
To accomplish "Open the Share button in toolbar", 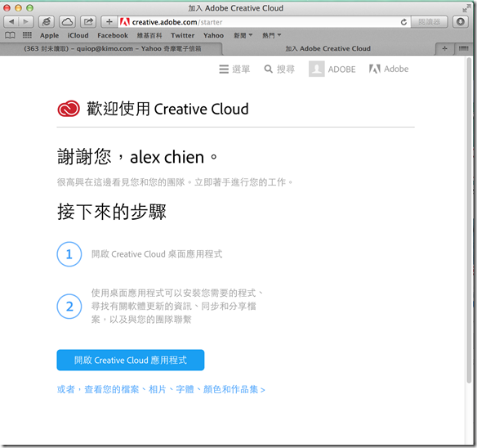I will coord(88,22).
